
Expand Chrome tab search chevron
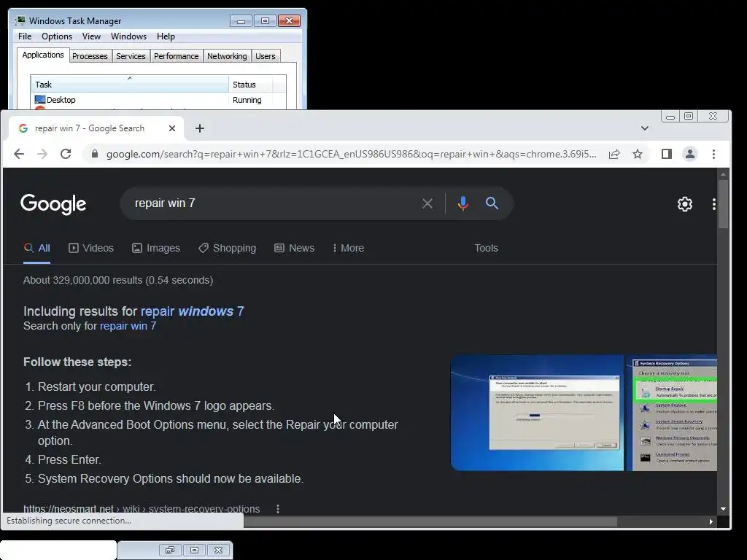pos(645,128)
